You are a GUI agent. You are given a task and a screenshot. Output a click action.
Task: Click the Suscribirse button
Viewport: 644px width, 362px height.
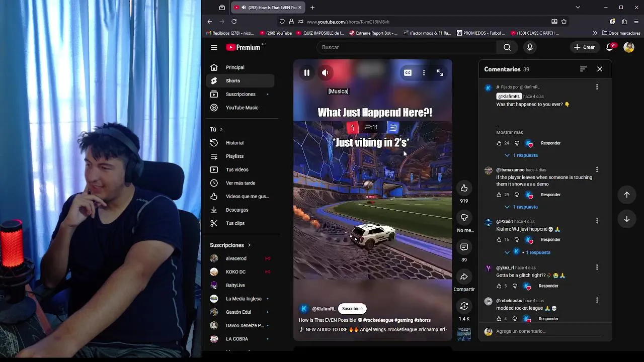(352, 309)
